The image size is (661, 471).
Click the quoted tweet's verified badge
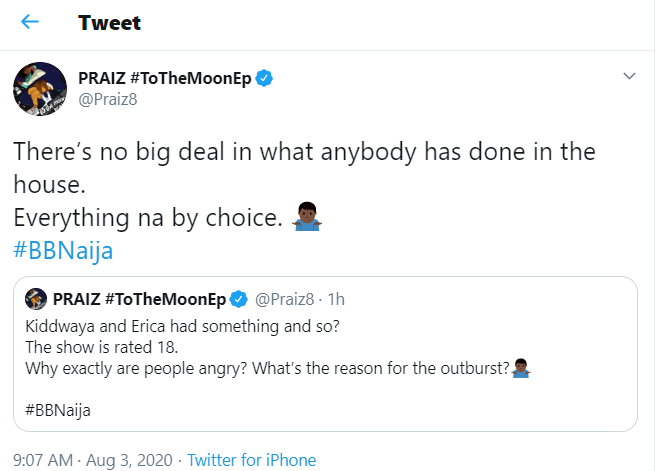(x=239, y=298)
